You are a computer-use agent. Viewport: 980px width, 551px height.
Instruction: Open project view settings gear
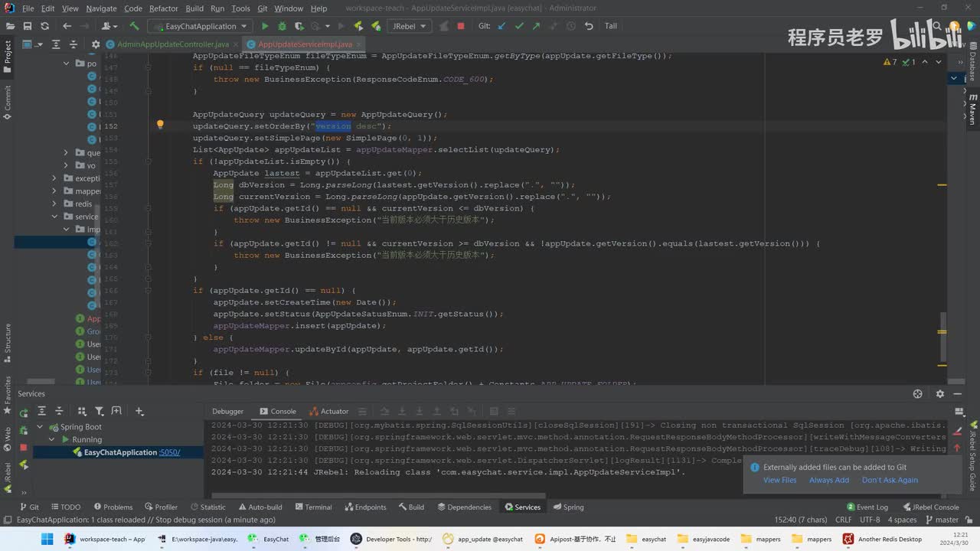click(96, 44)
